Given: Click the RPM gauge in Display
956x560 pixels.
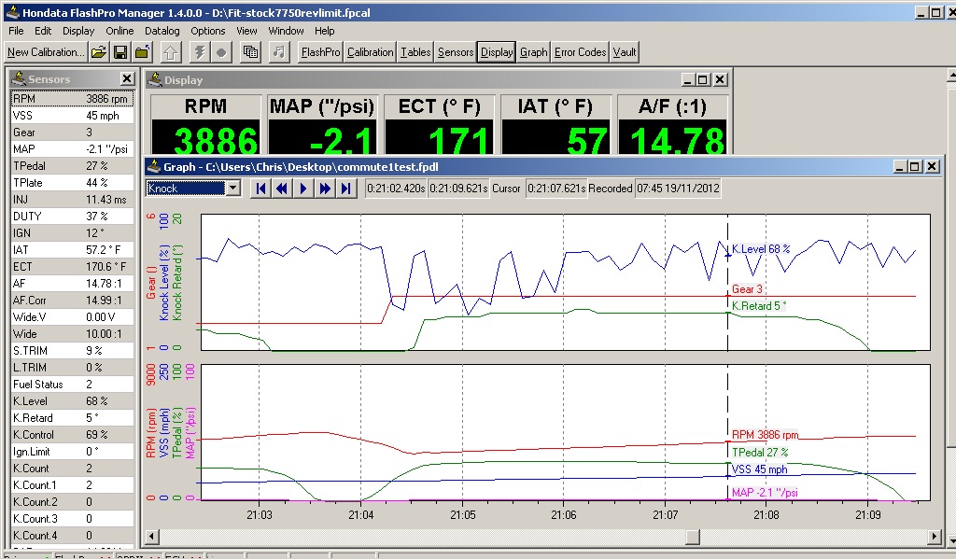Looking at the screenshot, I should point(205,125).
